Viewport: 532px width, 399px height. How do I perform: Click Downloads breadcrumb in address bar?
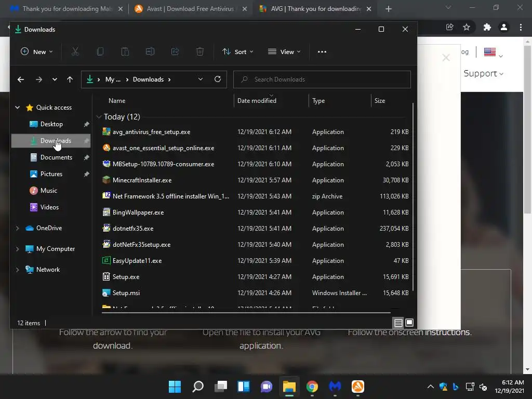148,79
